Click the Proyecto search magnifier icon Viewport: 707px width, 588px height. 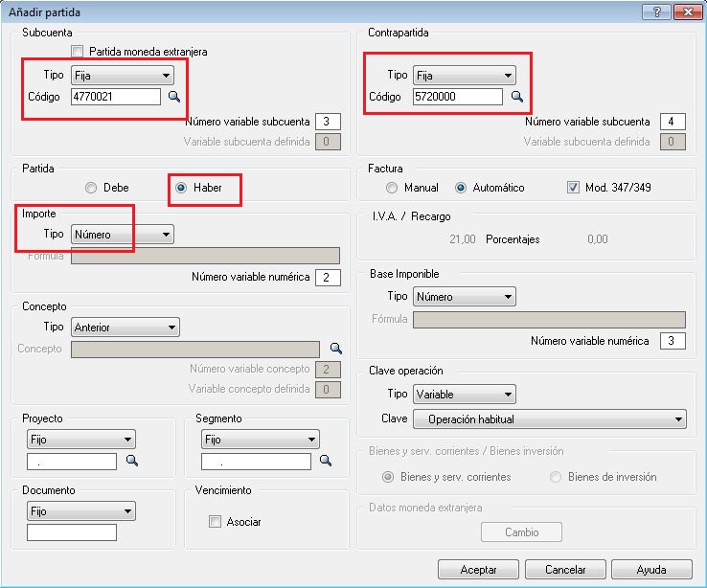pos(132,461)
